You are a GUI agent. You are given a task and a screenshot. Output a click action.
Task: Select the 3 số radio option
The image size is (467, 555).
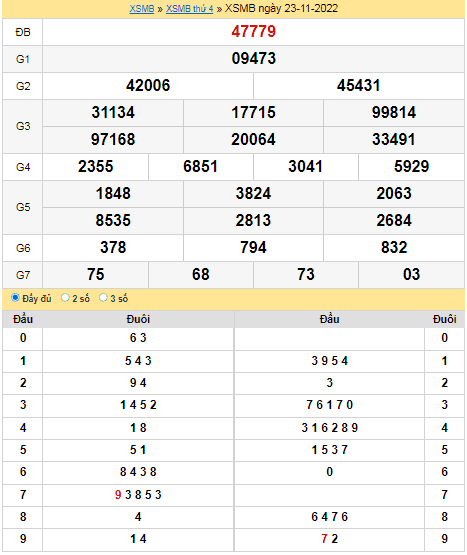103,298
